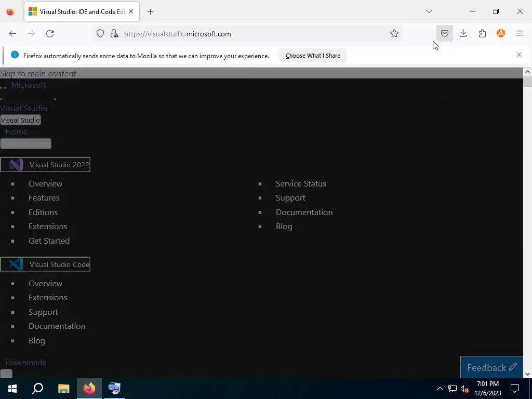
Task: Open the tracking protection shield icon
Action: pyautogui.click(x=100, y=34)
